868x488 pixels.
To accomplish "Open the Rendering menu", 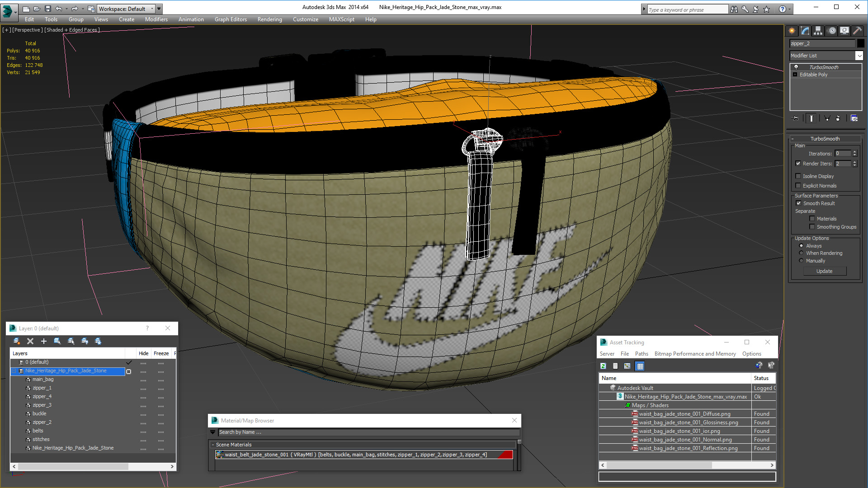I will click(x=269, y=19).
